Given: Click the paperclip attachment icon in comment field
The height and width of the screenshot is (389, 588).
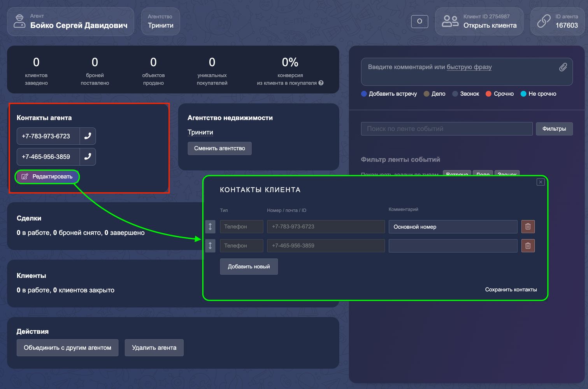Looking at the screenshot, I should tap(563, 67).
